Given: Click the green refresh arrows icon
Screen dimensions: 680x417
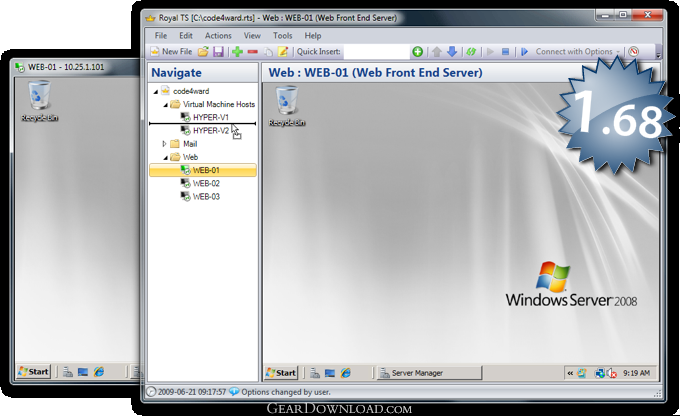Looking at the screenshot, I should pyautogui.click(x=471, y=52).
